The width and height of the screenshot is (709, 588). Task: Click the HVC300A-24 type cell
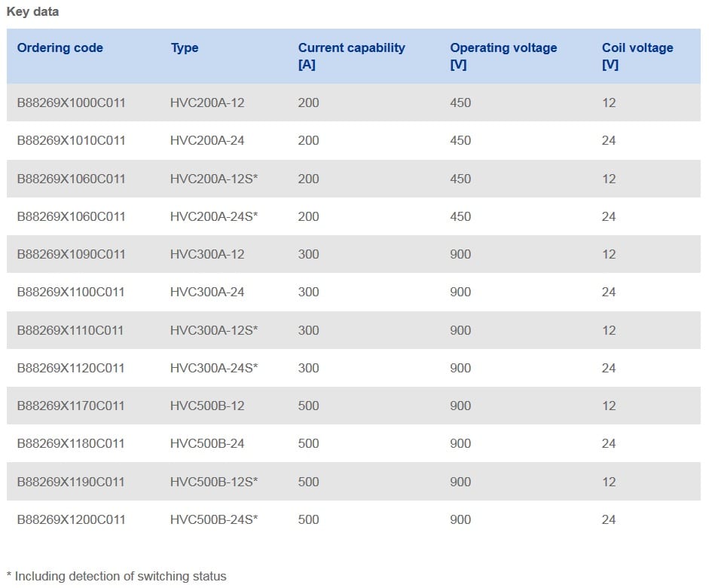(x=207, y=292)
